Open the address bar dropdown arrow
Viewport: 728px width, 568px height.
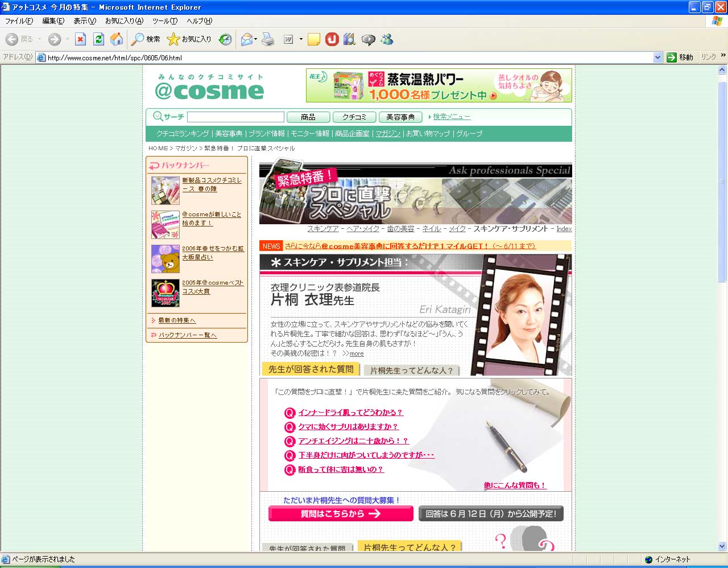pos(657,57)
